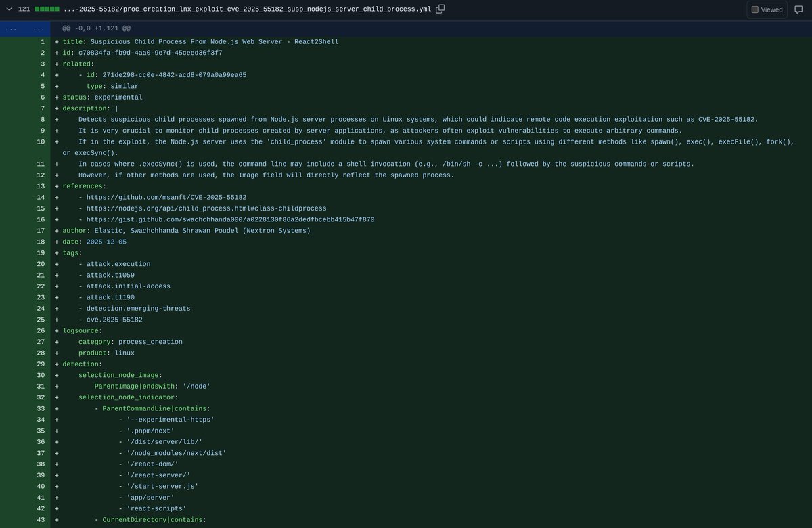This screenshot has height=528, width=812.
Task: Select line number 18
Action: 41,242
